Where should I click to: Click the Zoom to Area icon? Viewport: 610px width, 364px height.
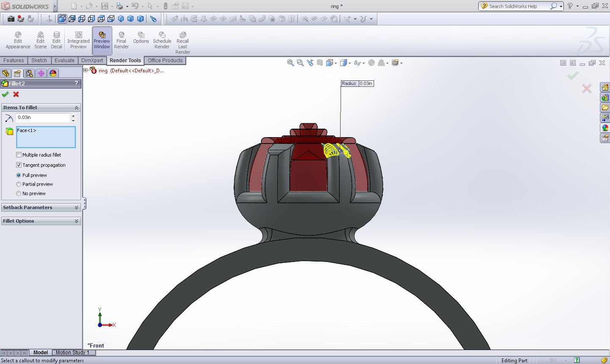pyautogui.click(x=300, y=63)
